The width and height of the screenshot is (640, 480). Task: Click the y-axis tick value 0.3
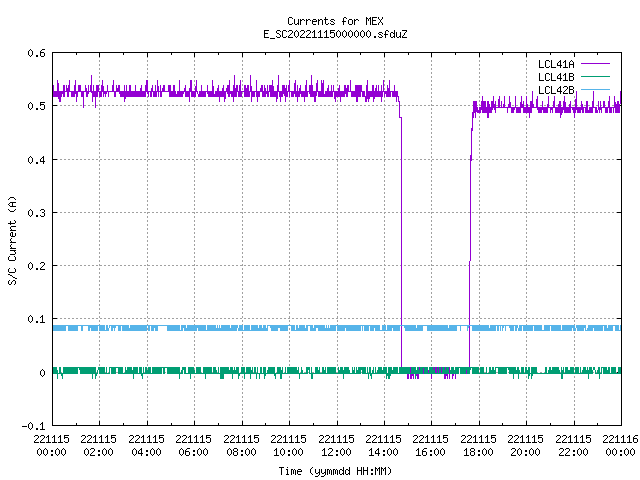pyautogui.click(x=36, y=213)
